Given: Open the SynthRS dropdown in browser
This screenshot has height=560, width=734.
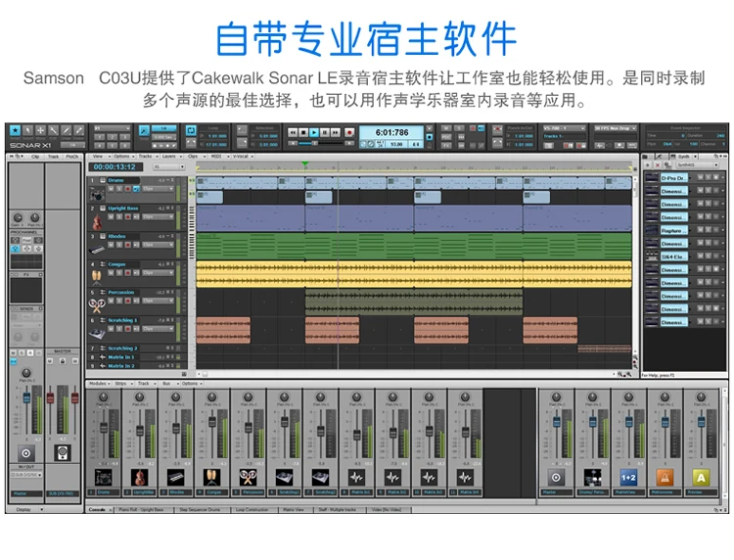Looking at the screenshot, I should [x=697, y=165].
